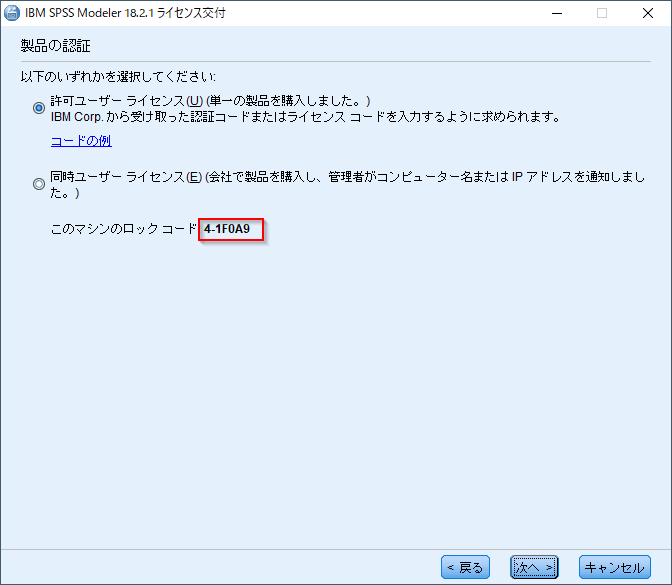Screen dimensions: 672x585
Task: Click the IBM Corp. authorization code description text
Action: [x=305, y=117]
